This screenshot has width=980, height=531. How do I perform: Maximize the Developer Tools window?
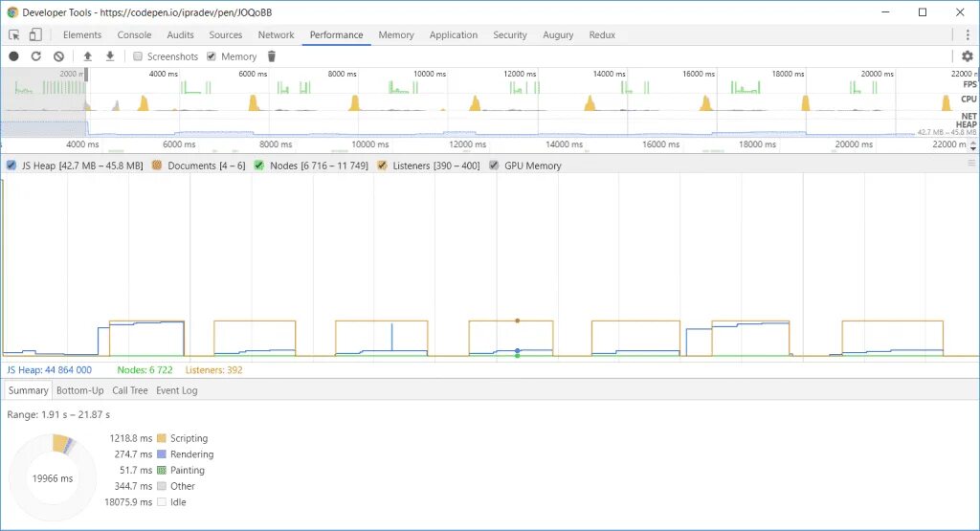point(923,11)
